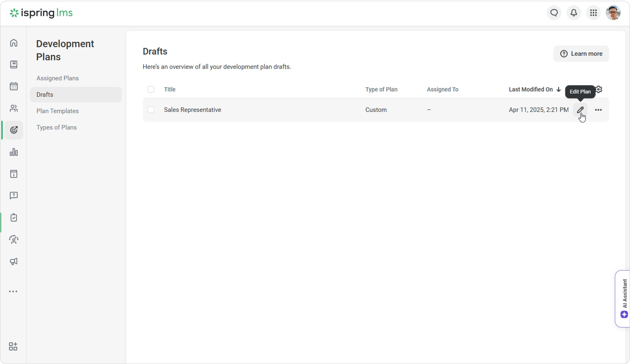Check the Sales Representative row checkbox
This screenshot has width=630, height=364.
[x=151, y=110]
